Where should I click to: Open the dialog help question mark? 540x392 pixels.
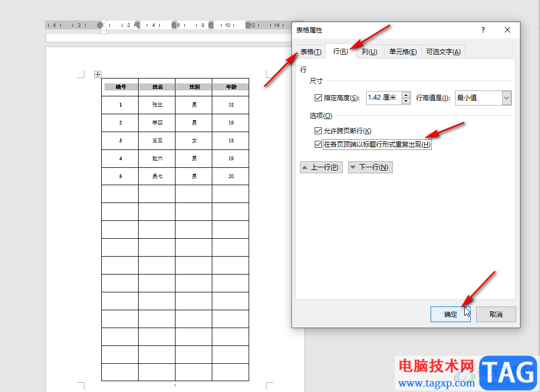(x=483, y=30)
